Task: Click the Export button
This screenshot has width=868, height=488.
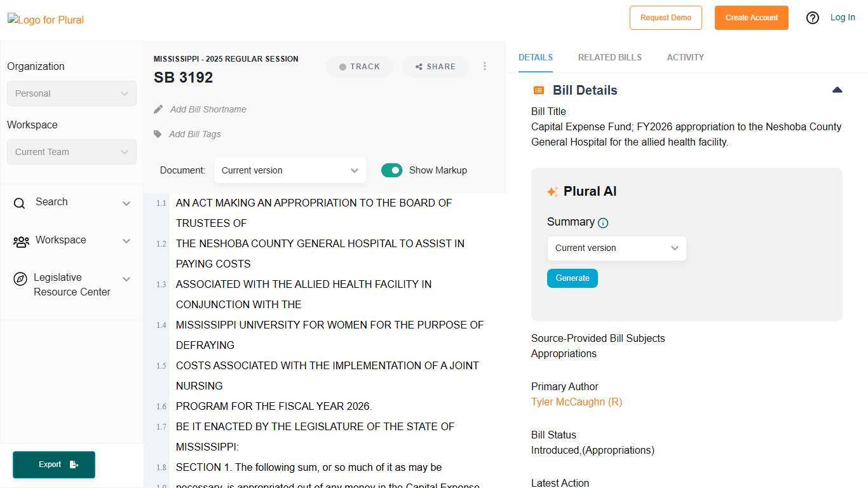Action: tap(54, 464)
